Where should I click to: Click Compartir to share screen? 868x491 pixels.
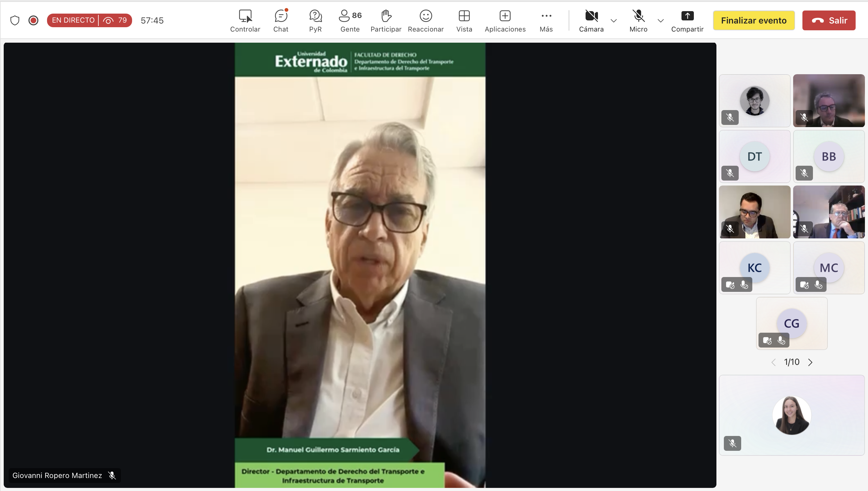coord(687,20)
